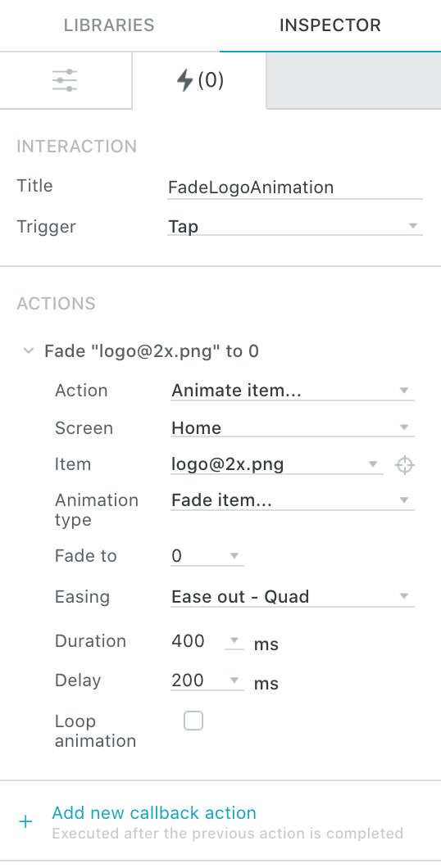Select the lightning interactions tab
The width and height of the screenshot is (441, 868).
(x=199, y=81)
